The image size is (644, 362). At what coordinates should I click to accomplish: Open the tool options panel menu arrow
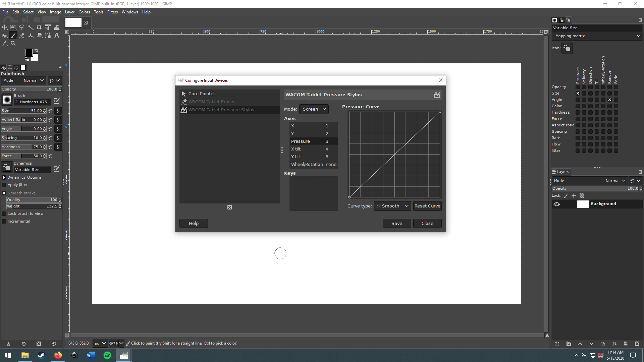[60, 67]
